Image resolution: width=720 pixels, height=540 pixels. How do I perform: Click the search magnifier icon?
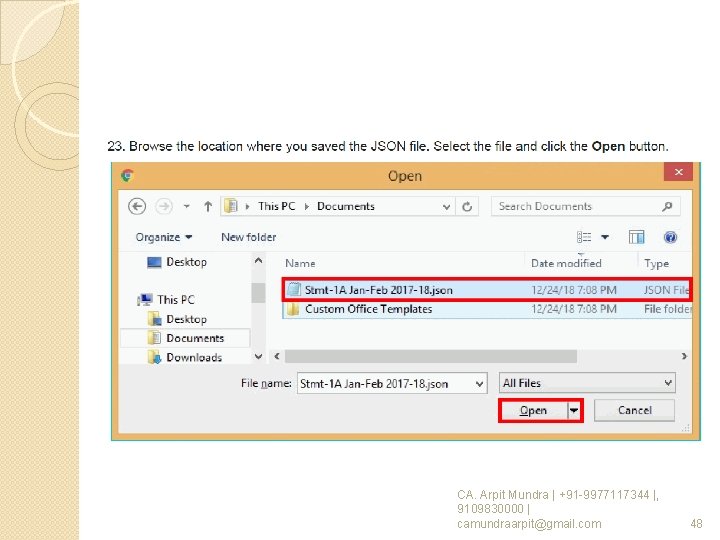point(667,207)
